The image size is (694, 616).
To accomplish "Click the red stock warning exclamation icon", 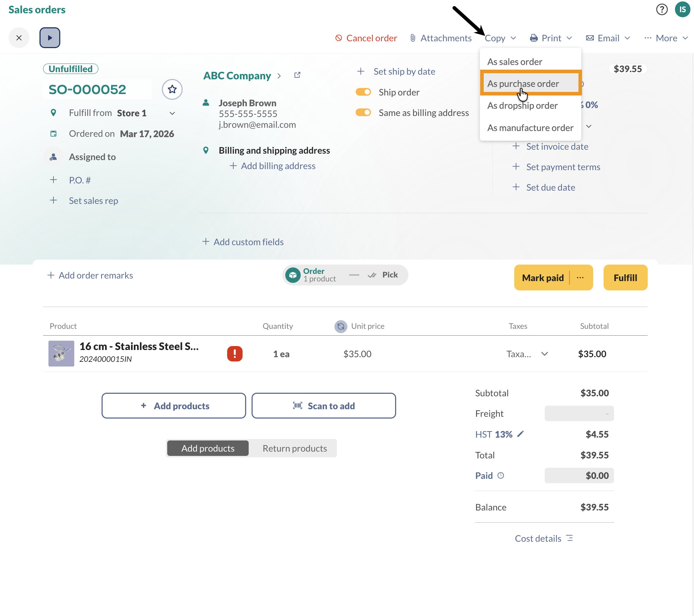I will coord(235,354).
